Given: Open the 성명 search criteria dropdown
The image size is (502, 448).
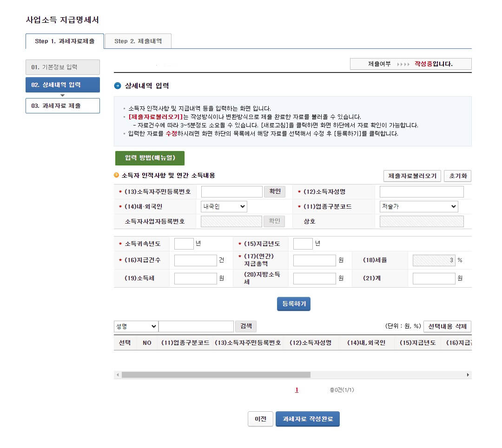Looking at the screenshot, I should [135, 326].
